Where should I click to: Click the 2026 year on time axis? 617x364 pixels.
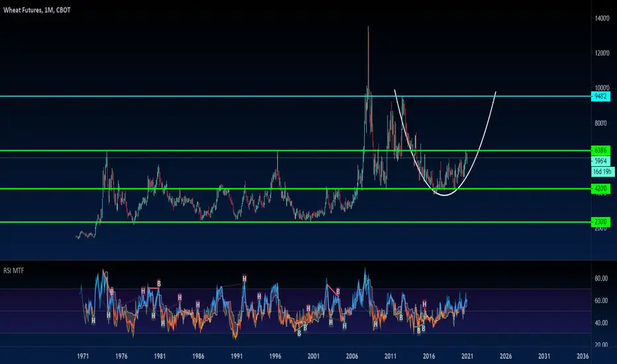click(506, 356)
